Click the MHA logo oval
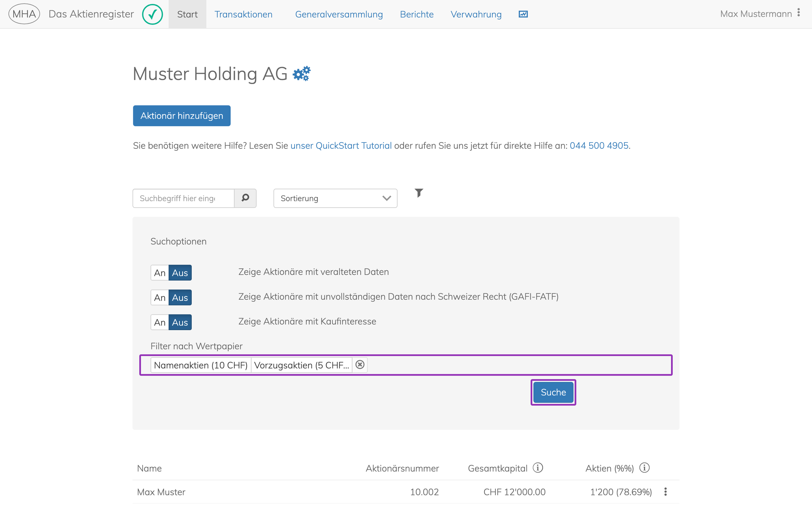Image resolution: width=812 pixels, height=507 pixels. [24, 14]
